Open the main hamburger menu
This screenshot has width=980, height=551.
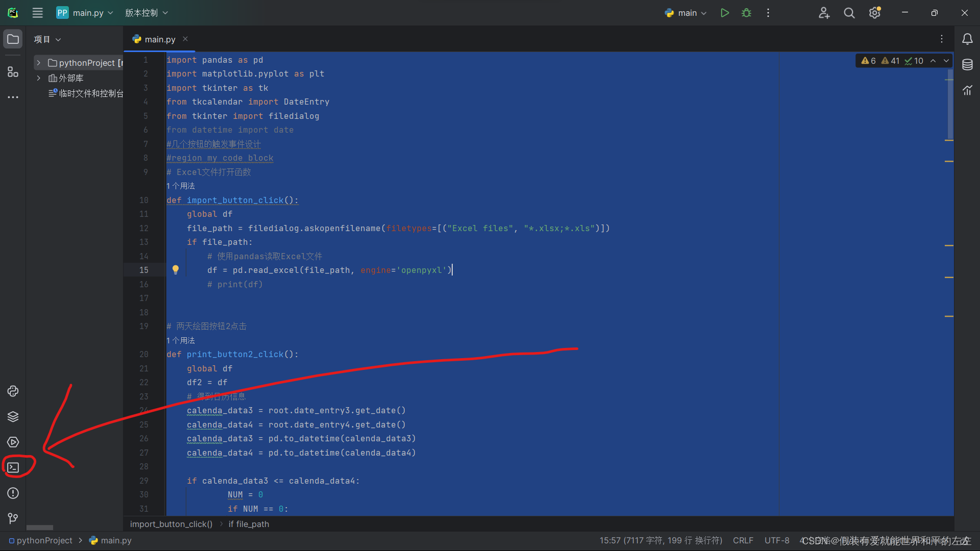click(x=37, y=13)
